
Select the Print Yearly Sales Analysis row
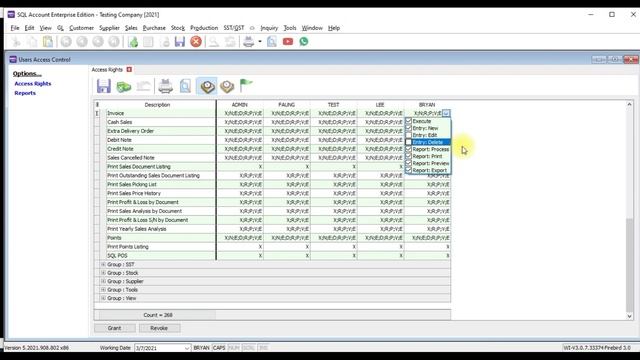coord(160,229)
